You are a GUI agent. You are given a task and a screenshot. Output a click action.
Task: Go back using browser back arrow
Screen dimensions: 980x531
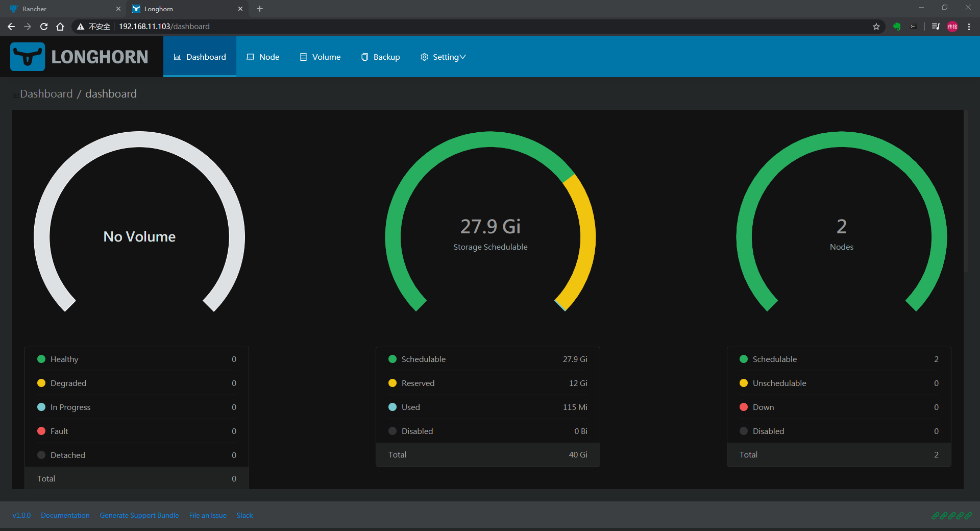point(11,27)
